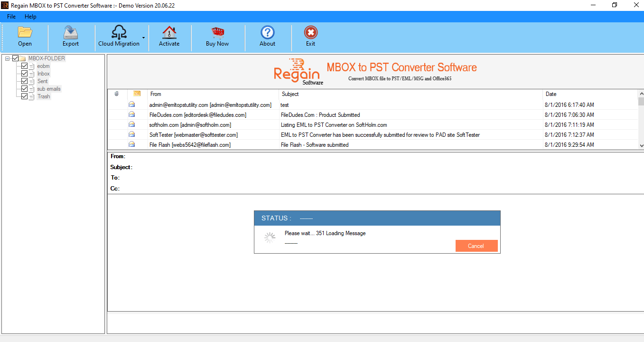
Task: Click the Cloud Migration icon
Action: coord(119,32)
